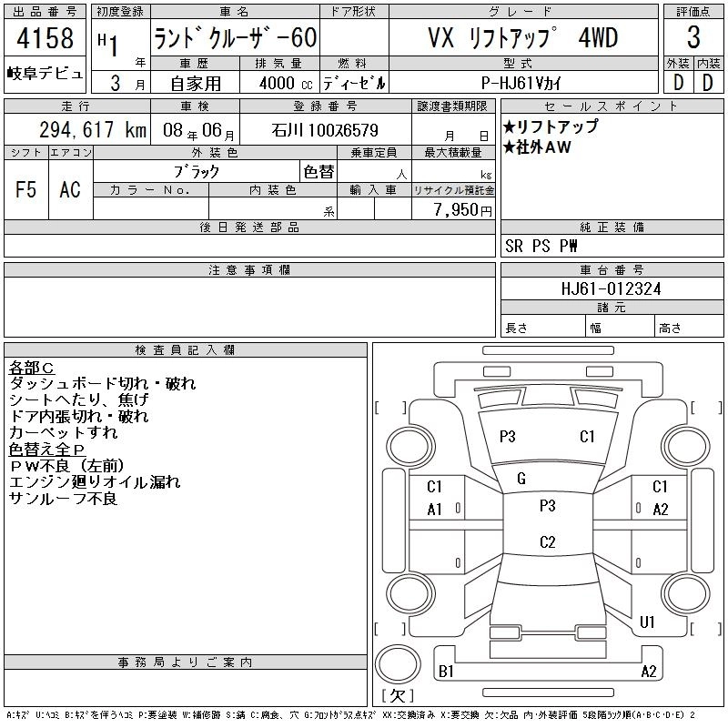Select the underlined 色替え全P note
This screenshot has height=728, width=728.
[x=47, y=449]
